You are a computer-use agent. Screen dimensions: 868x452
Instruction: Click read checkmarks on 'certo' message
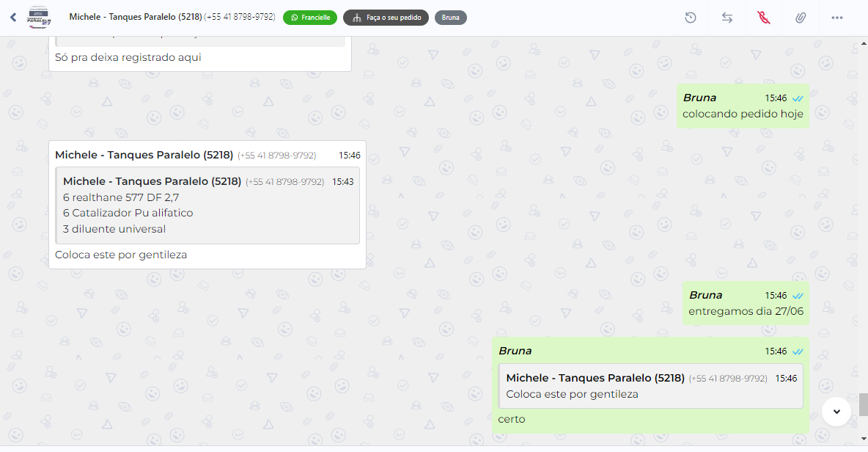[x=798, y=351]
